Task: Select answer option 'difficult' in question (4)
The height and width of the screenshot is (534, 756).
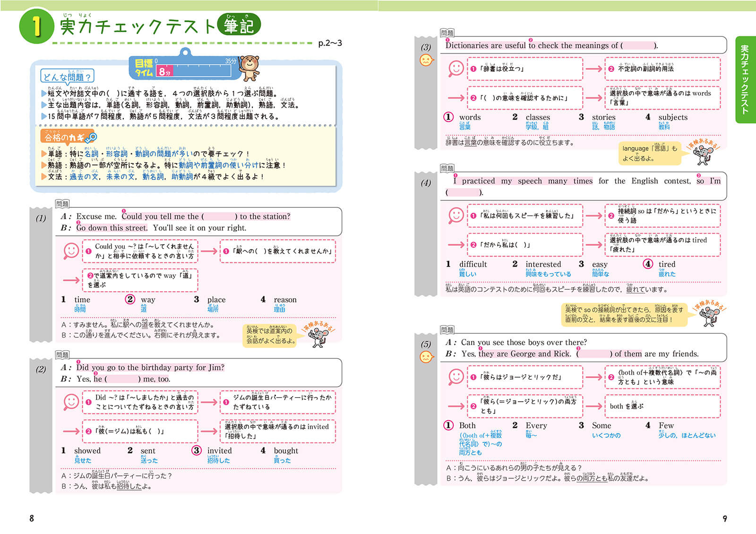Action: pyautogui.click(x=473, y=264)
